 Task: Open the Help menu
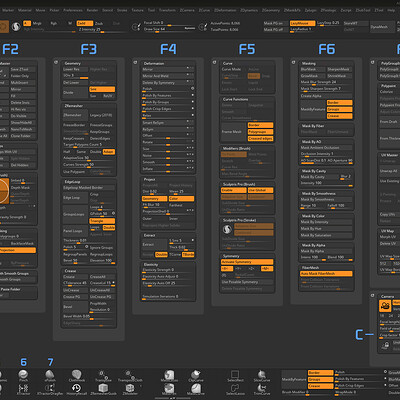[391, 10]
